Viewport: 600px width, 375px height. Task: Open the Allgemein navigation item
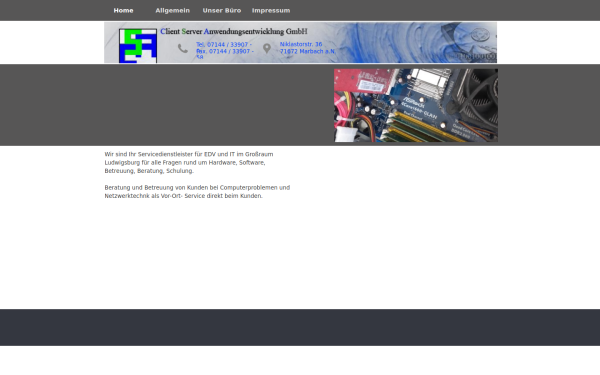tap(173, 10)
